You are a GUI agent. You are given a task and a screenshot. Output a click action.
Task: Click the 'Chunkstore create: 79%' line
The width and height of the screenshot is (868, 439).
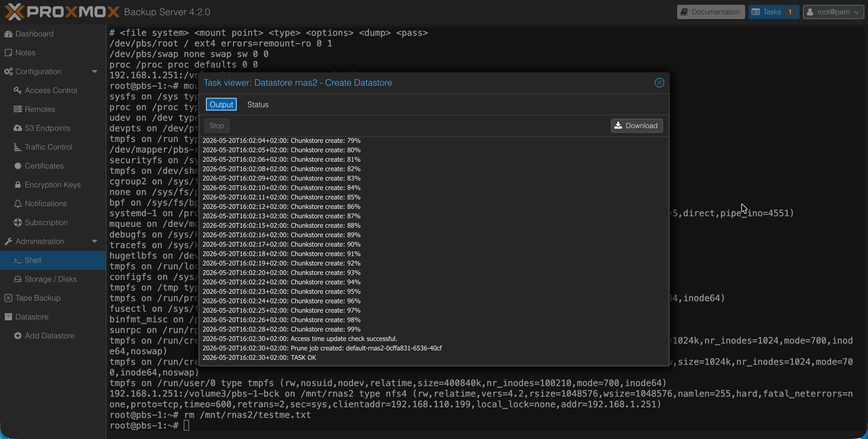[282, 140]
